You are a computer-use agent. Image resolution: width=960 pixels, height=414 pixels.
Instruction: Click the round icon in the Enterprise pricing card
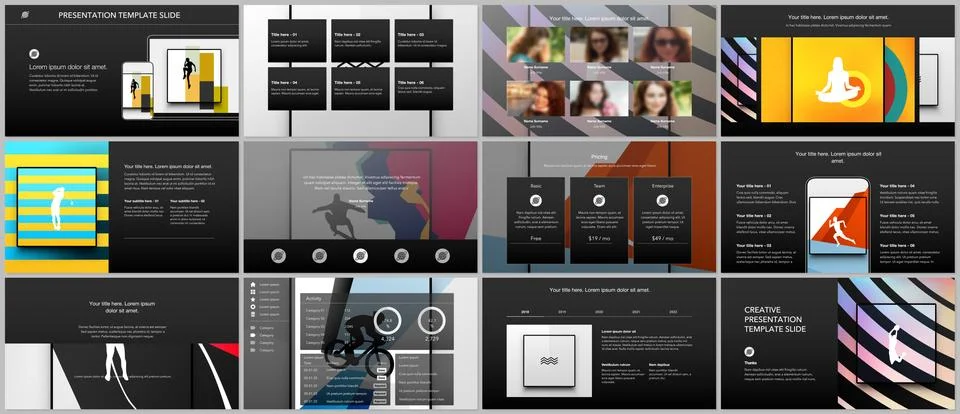(662, 200)
